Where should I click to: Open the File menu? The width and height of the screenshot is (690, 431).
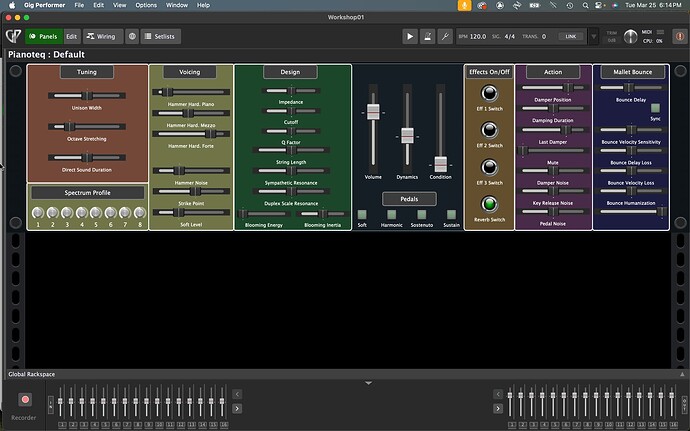click(79, 5)
